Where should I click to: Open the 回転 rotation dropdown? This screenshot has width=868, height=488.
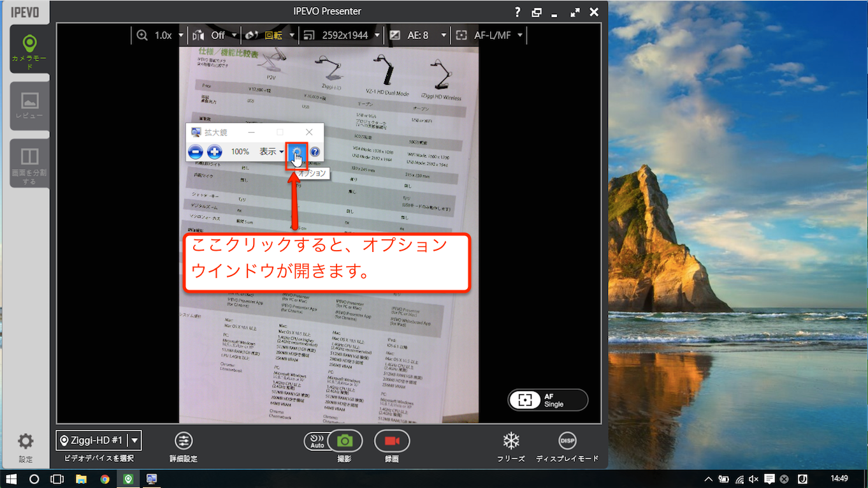pyautogui.click(x=270, y=36)
